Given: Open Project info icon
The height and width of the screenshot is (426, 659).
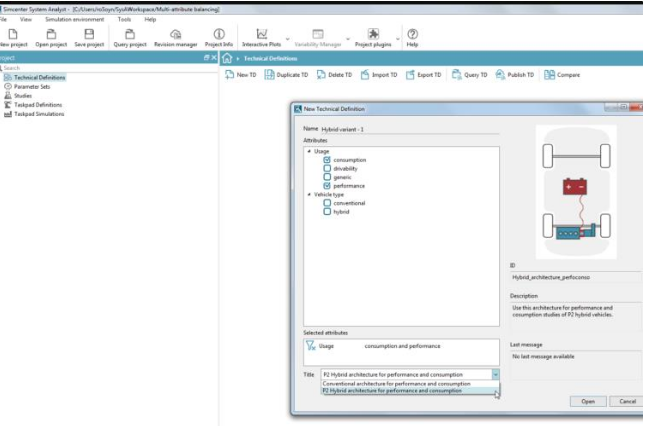Looking at the screenshot, I should pos(218,34).
